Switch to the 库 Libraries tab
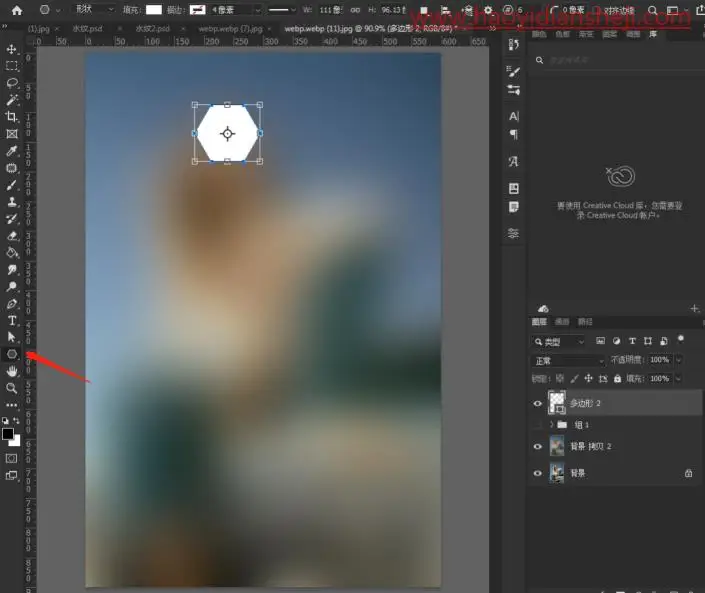Screen dimensions: 705x593 [x=652, y=34]
